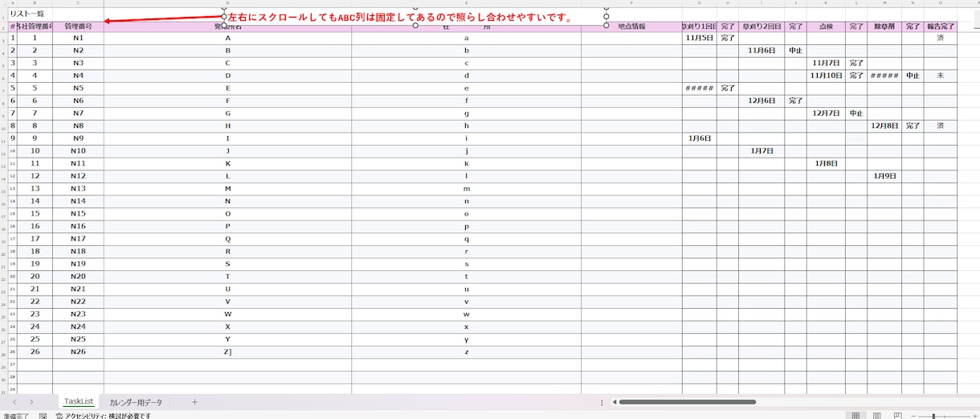The height and width of the screenshot is (419, 980).
Task: Click the 未 cell in row N4
Action: tap(941, 76)
